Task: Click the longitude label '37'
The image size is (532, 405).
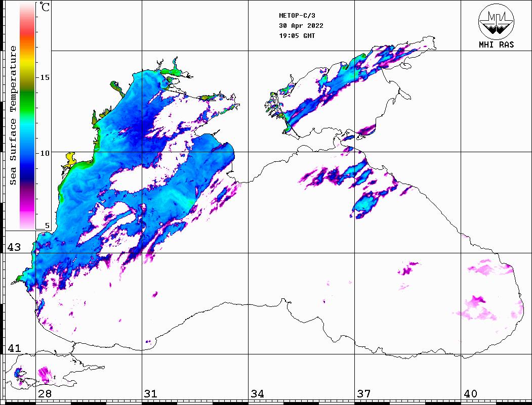Action: point(364,394)
